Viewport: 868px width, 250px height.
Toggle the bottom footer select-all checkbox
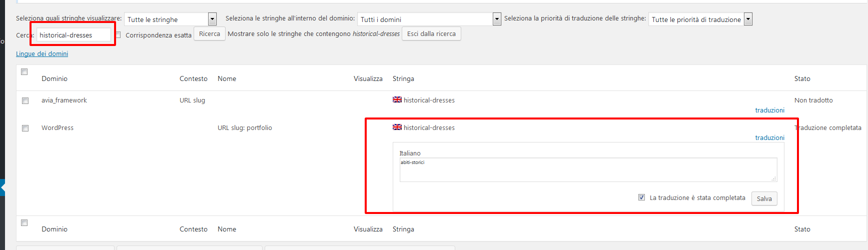click(24, 223)
